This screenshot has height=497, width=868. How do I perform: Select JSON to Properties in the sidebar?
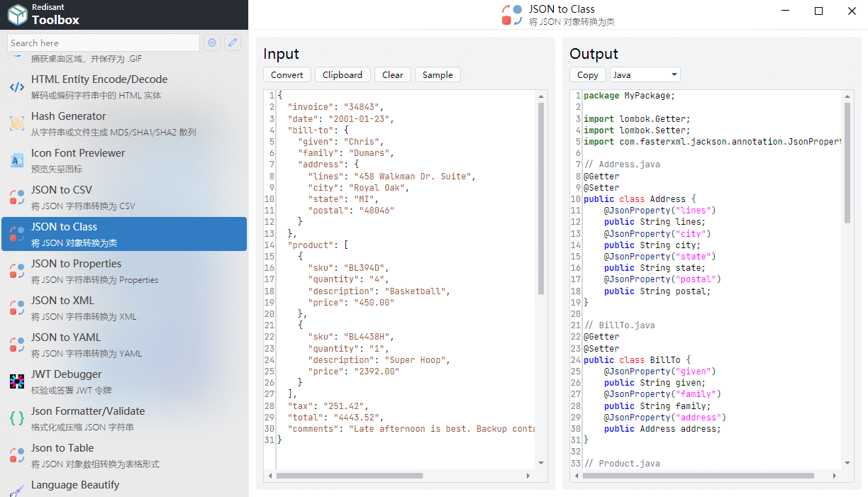point(76,264)
